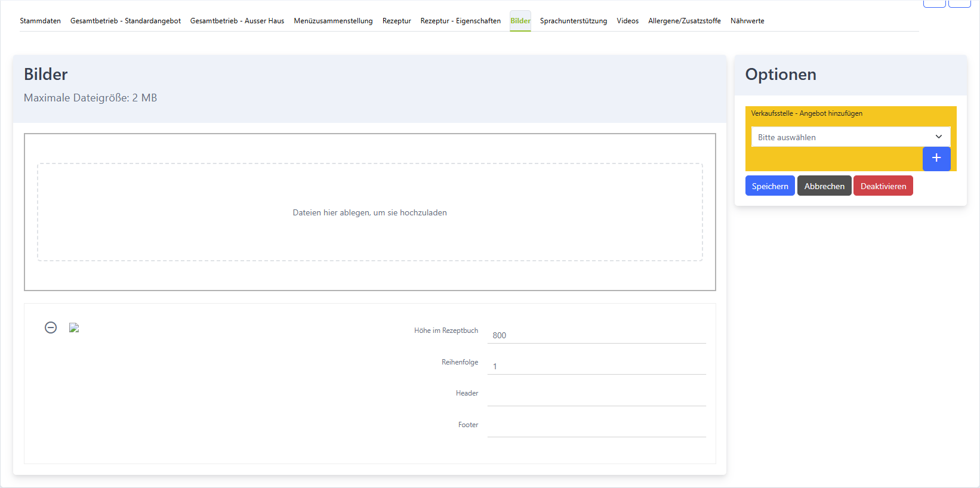Switch to the Videos tab
This screenshot has height=488, width=980.
tap(628, 21)
